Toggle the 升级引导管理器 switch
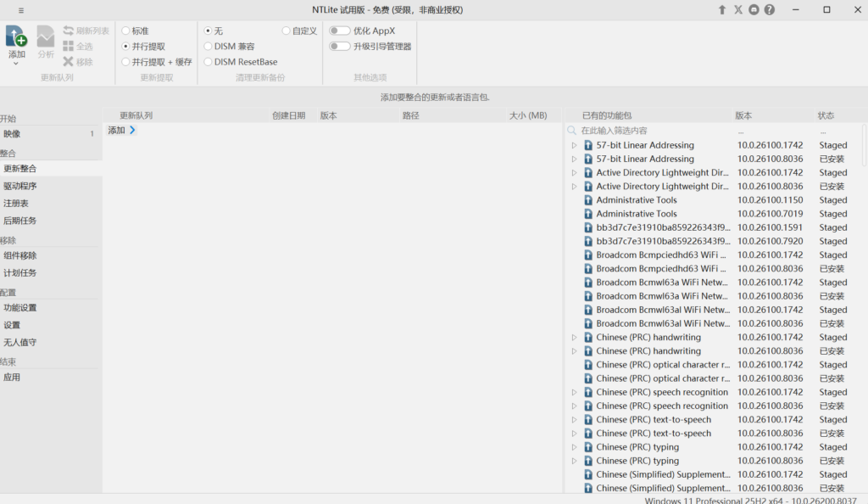The image size is (868, 504). [x=340, y=47]
